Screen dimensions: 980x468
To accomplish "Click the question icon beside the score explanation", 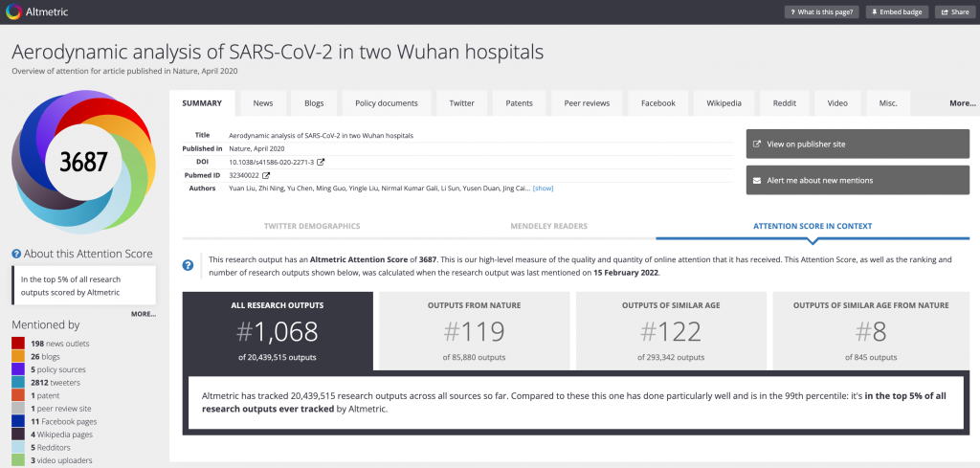I will (x=188, y=265).
